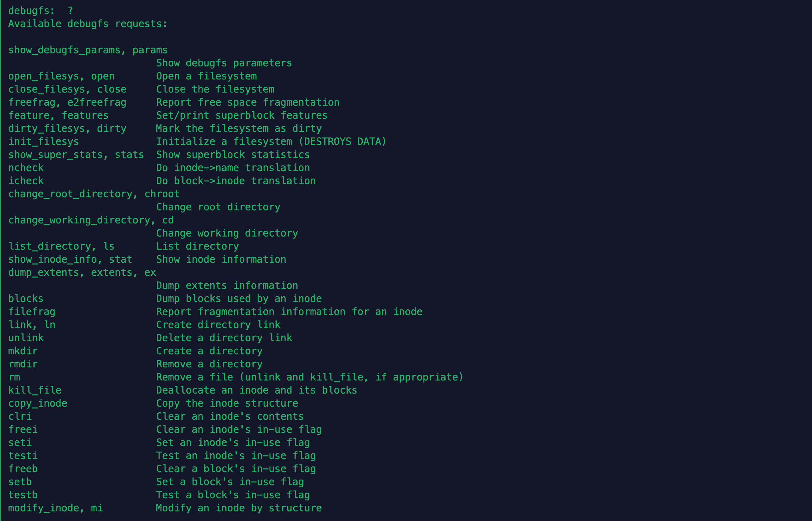This screenshot has width=812, height=521.
Task: Click the dump_extents command name
Action: 43,272
